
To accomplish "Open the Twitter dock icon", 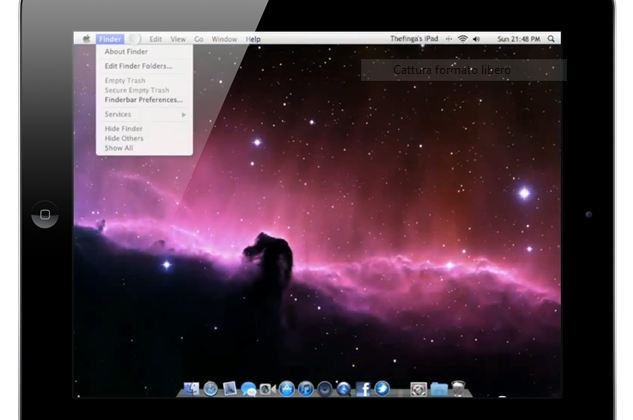I will point(382,388).
